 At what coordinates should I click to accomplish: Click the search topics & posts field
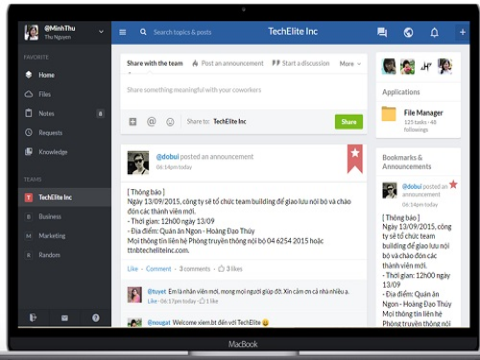point(182,32)
